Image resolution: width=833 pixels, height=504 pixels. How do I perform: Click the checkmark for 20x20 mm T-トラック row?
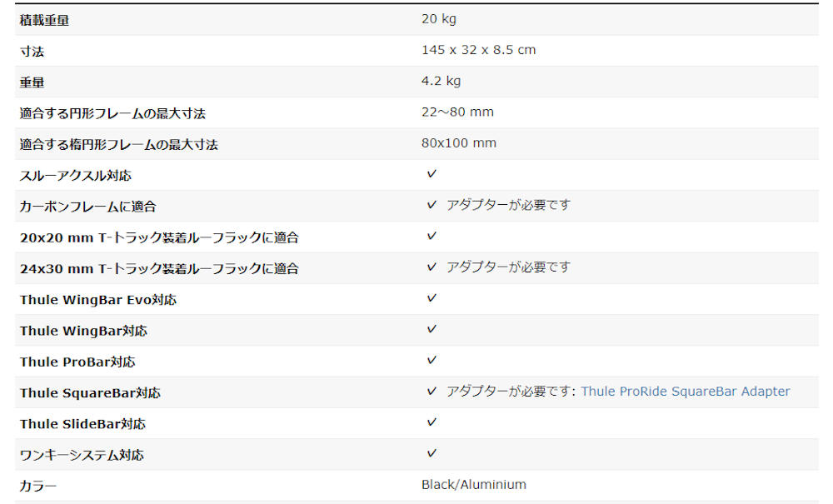pyautogui.click(x=431, y=235)
